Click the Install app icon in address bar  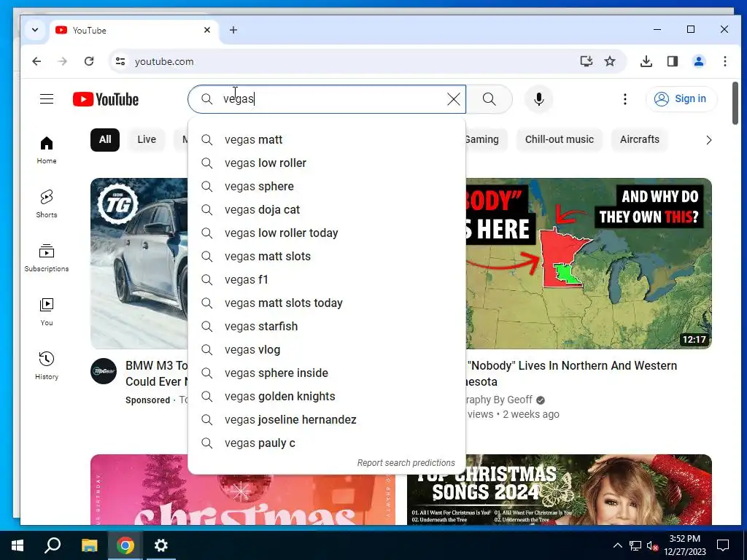[x=586, y=61]
